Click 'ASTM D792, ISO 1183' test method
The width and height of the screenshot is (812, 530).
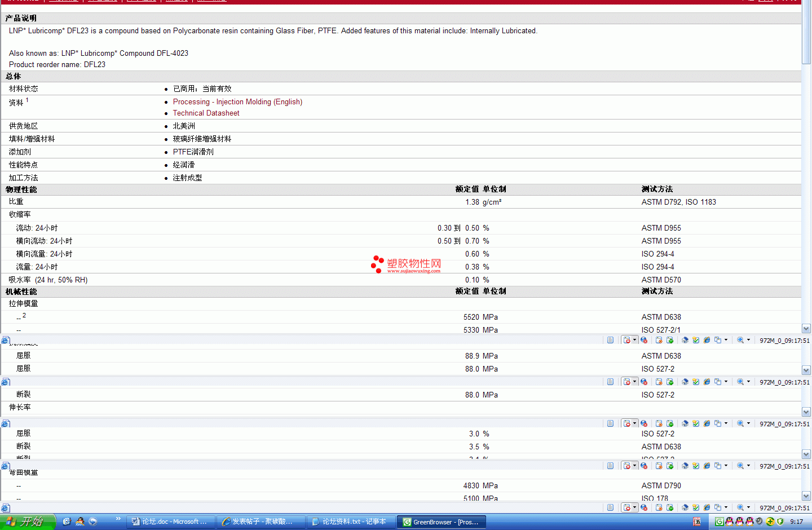coord(678,202)
